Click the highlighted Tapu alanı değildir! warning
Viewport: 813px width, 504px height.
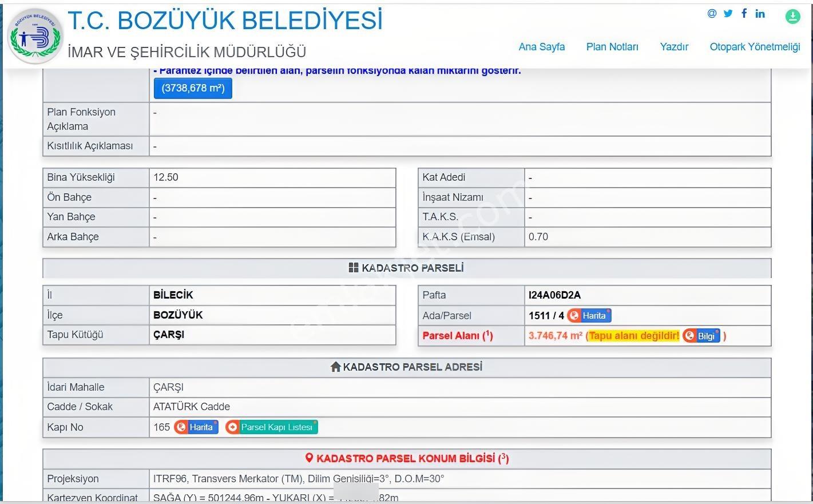pyautogui.click(x=634, y=336)
